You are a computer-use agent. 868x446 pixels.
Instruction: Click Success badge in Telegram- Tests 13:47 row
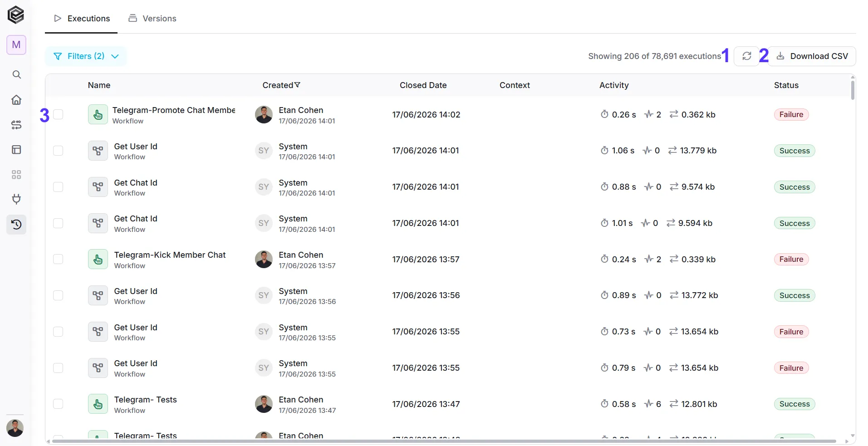click(794, 404)
